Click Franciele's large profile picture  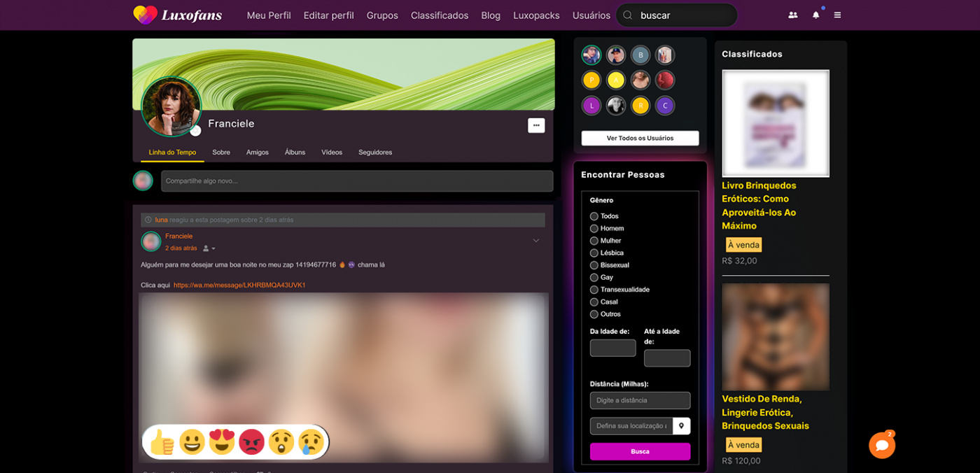tap(171, 106)
